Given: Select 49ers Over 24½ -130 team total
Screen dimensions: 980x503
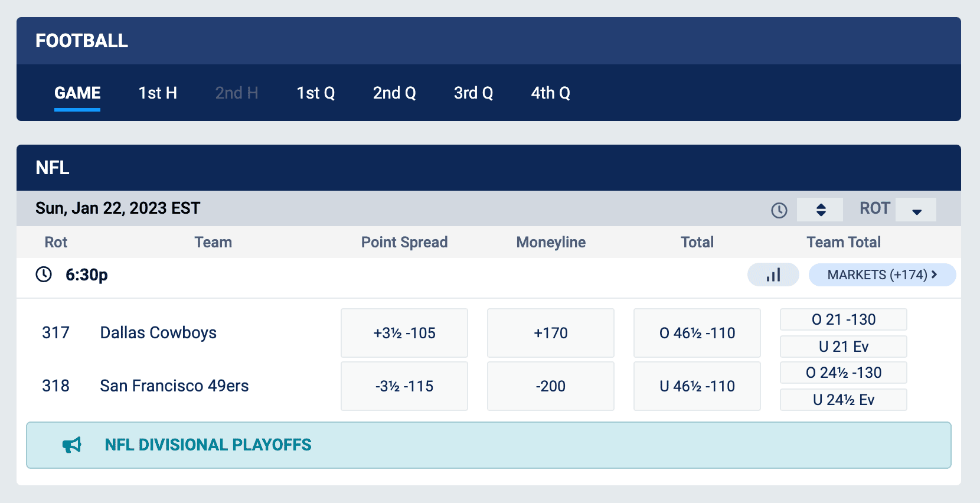Looking at the screenshot, I should 843,373.
